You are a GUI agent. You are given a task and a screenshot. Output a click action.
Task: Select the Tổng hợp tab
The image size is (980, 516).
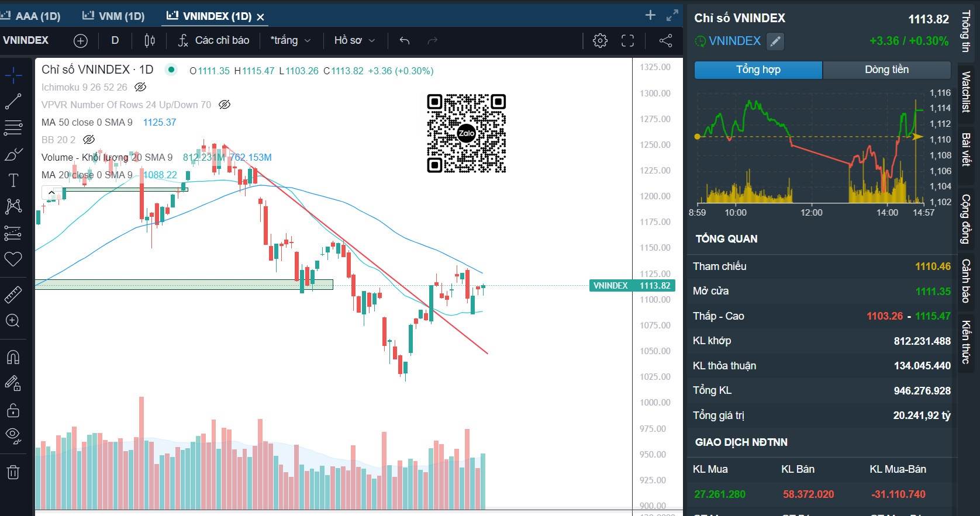click(x=758, y=70)
